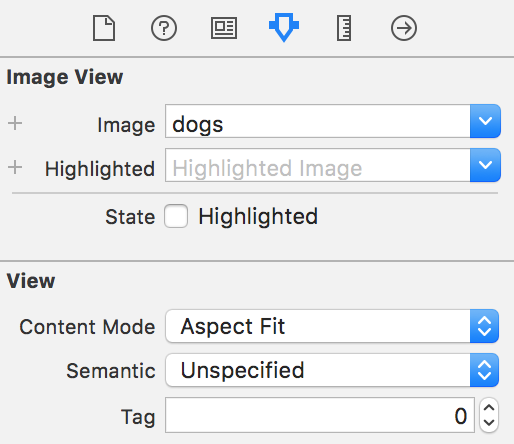The image size is (514, 444).
Task: Open the Connections inspector arrow icon
Action: pos(404,29)
